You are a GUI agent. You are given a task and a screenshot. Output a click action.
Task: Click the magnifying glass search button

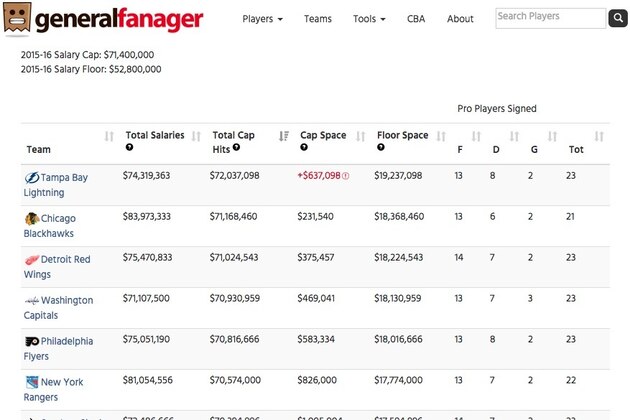tap(617, 18)
